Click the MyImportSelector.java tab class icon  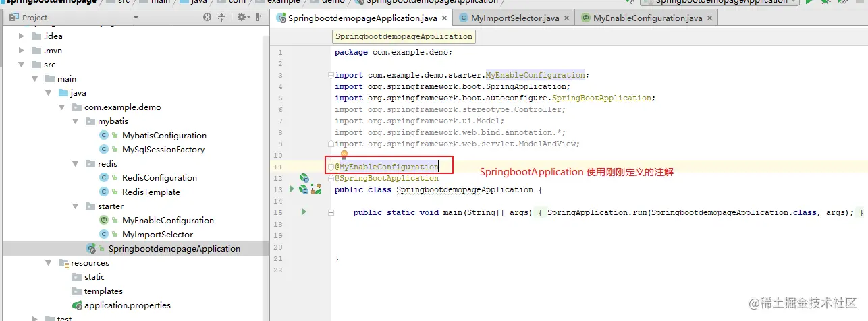pos(463,18)
